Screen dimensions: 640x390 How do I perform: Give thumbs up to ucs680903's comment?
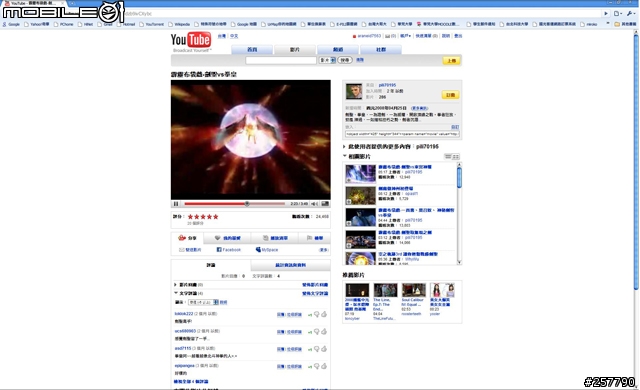coord(324,332)
